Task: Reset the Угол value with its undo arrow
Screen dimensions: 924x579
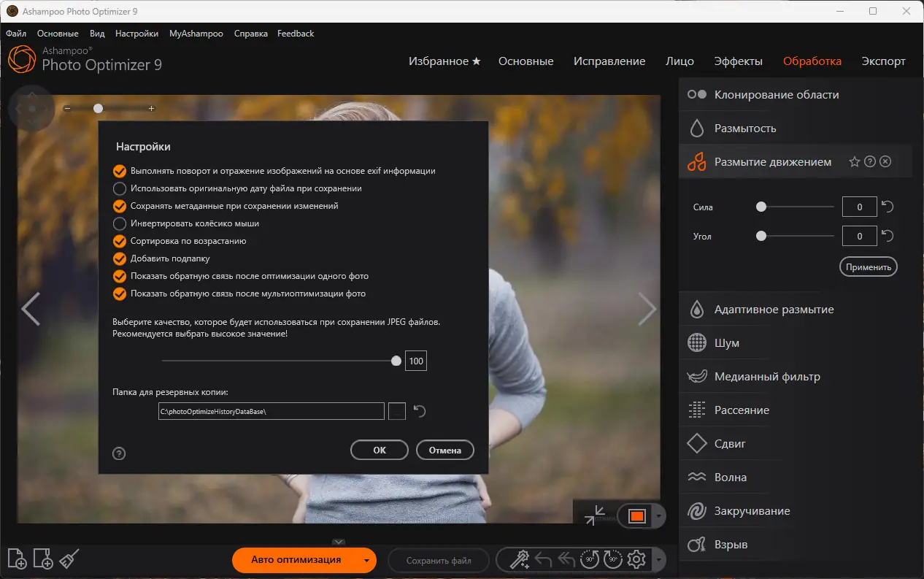Action: (x=888, y=236)
